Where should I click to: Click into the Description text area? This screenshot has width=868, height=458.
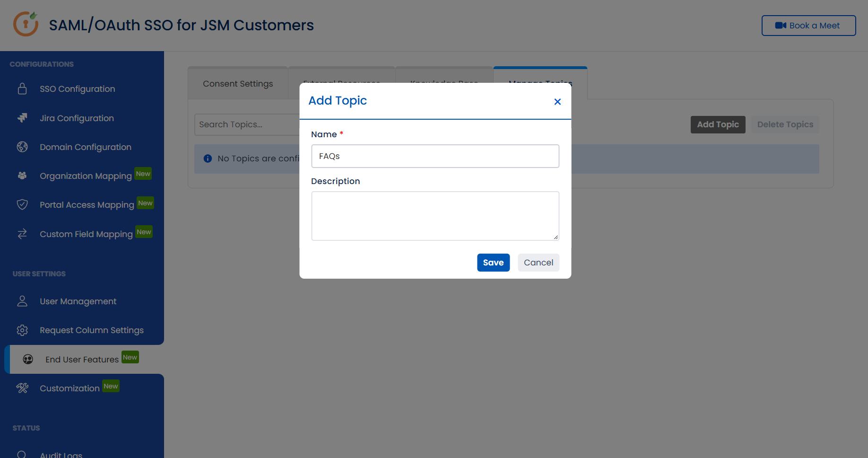click(x=435, y=216)
